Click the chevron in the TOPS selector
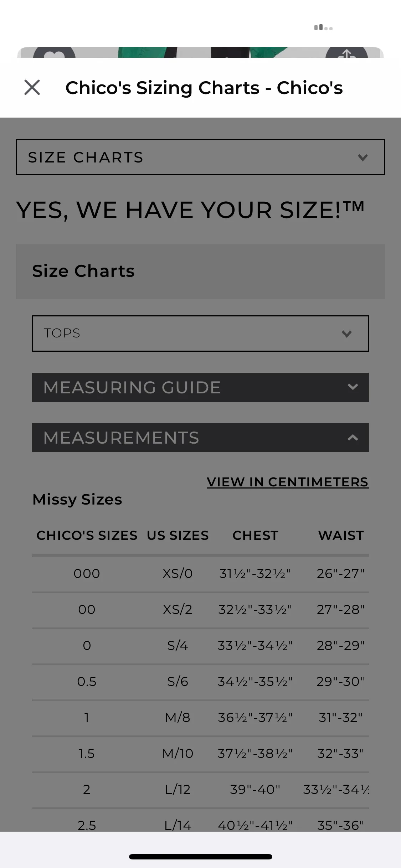 click(346, 334)
